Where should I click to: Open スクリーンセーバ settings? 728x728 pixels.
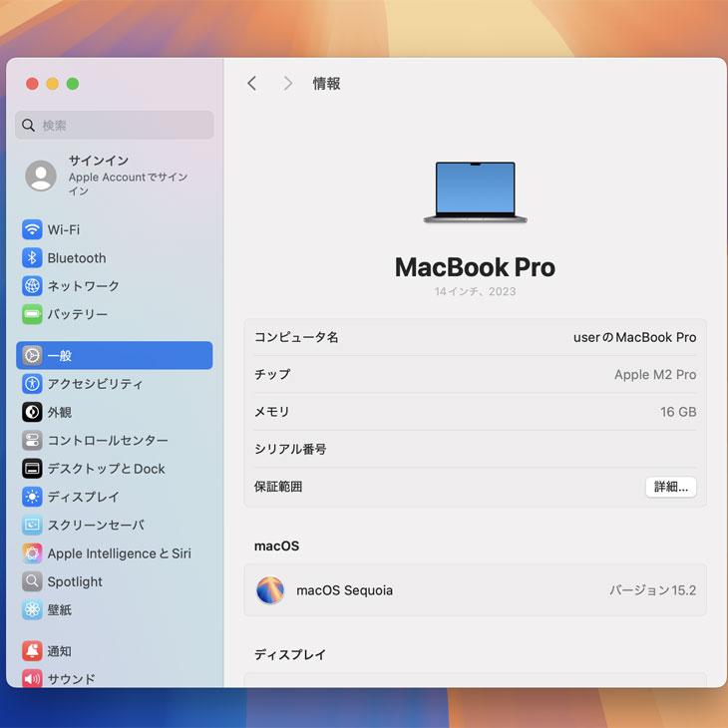pyautogui.click(x=96, y=525)
